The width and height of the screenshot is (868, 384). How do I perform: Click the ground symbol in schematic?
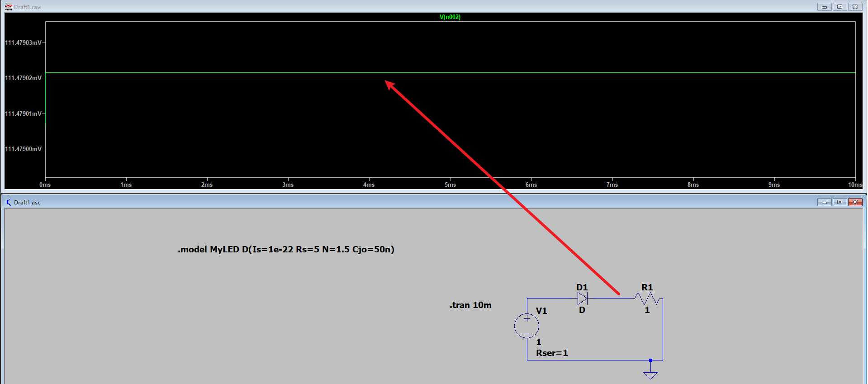tap(650, 375)
